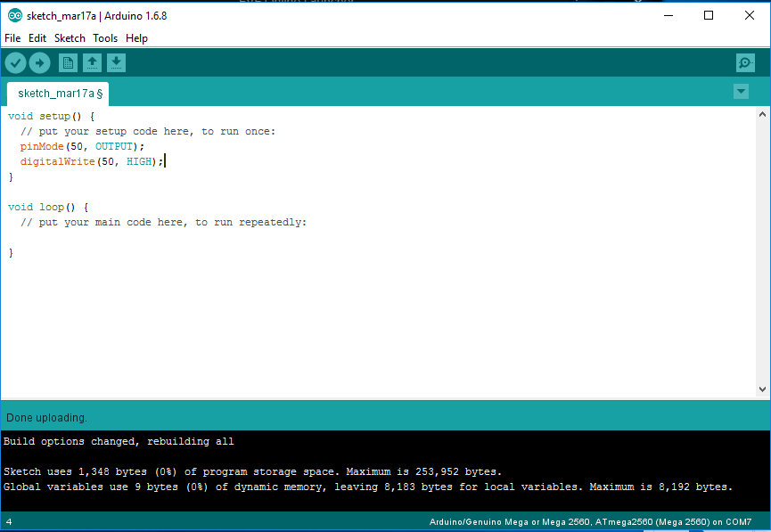771x532 pixels.
Task: Click 'Build options changed' console line
Action: 119,441
